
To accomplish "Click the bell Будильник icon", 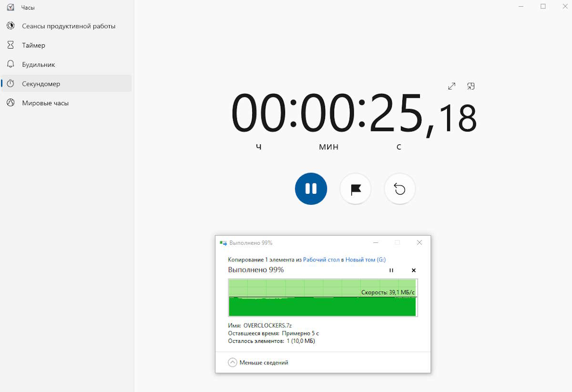I will coord(10,64).
